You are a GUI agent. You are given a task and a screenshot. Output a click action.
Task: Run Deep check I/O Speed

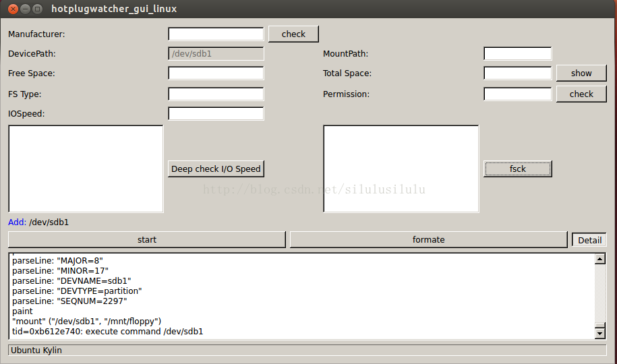pyautogui.click(x=216, y=169)
